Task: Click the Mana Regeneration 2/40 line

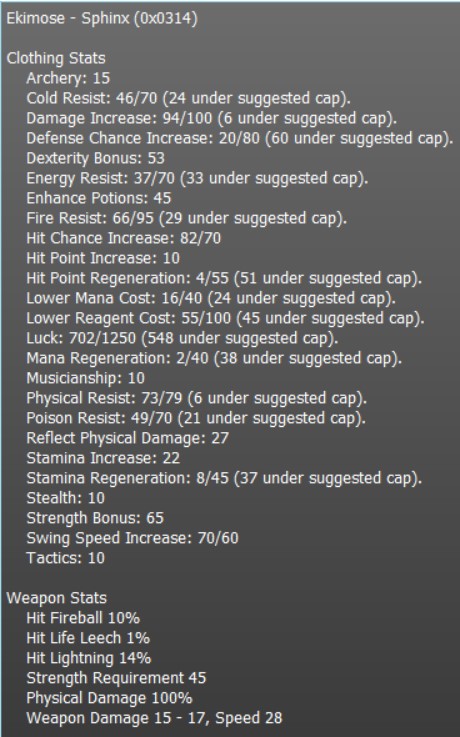Action: click(x=214, y=358)
